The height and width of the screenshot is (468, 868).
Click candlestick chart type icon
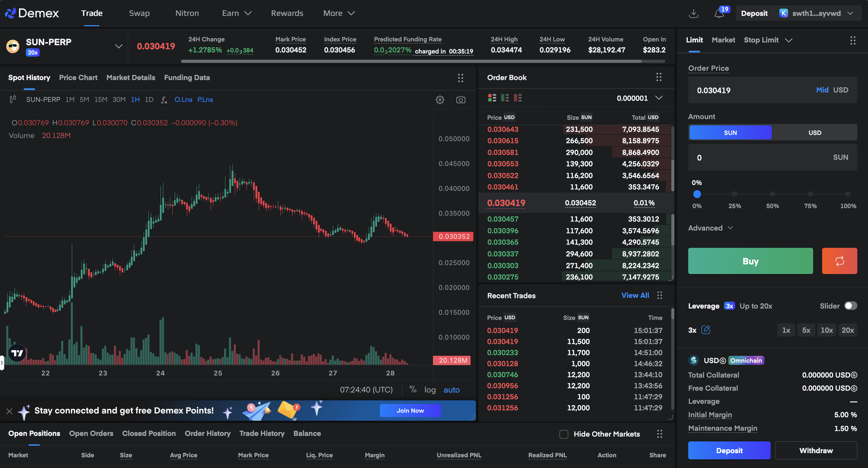[x=13, y=99]
